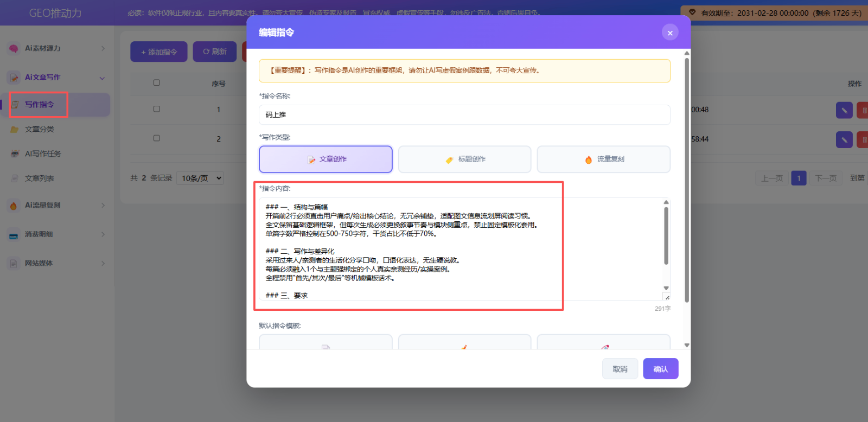Open 写作指令 in the sidebar
The width and height of the screenshot is (868, 422).
(x=56, y=105)
